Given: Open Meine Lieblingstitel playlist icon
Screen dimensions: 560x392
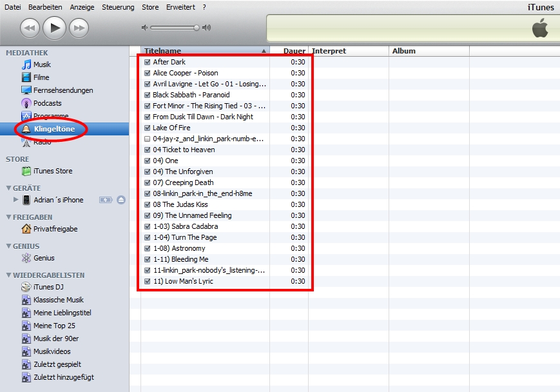Looking at the screenshot, I should tap(26, 313).
